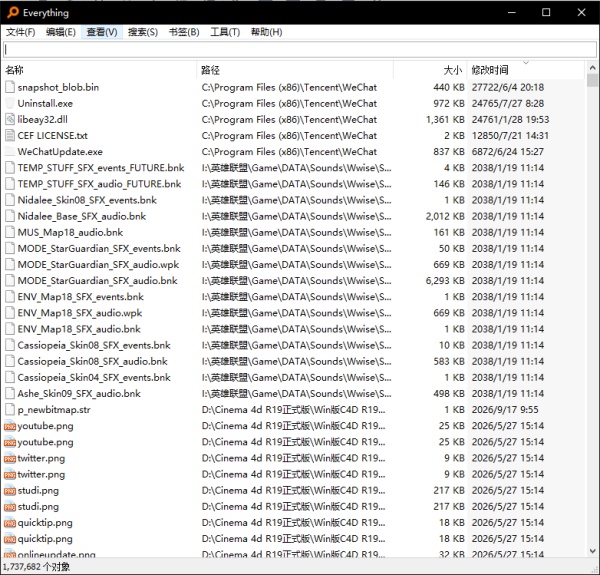The image size is (600, 575).
Task: Open the 帮助(H) menu
Action: click(x=266, y=32)
